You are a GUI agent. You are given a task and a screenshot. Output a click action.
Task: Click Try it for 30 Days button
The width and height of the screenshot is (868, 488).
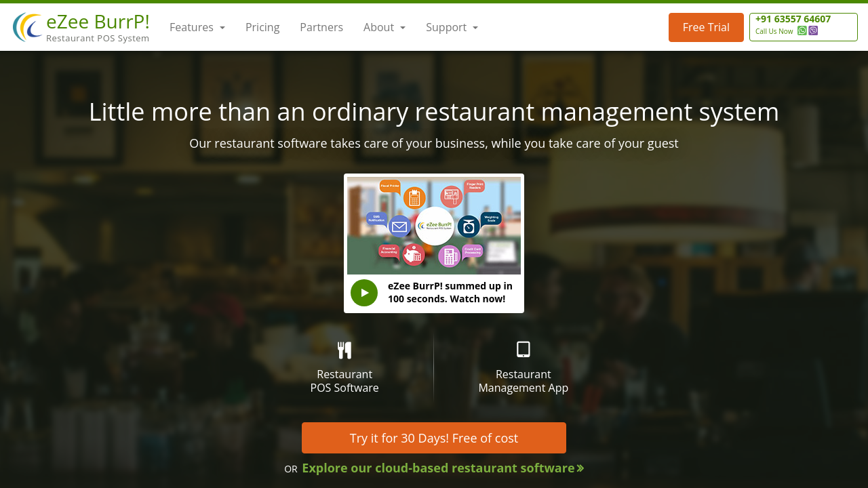point(434,438)
